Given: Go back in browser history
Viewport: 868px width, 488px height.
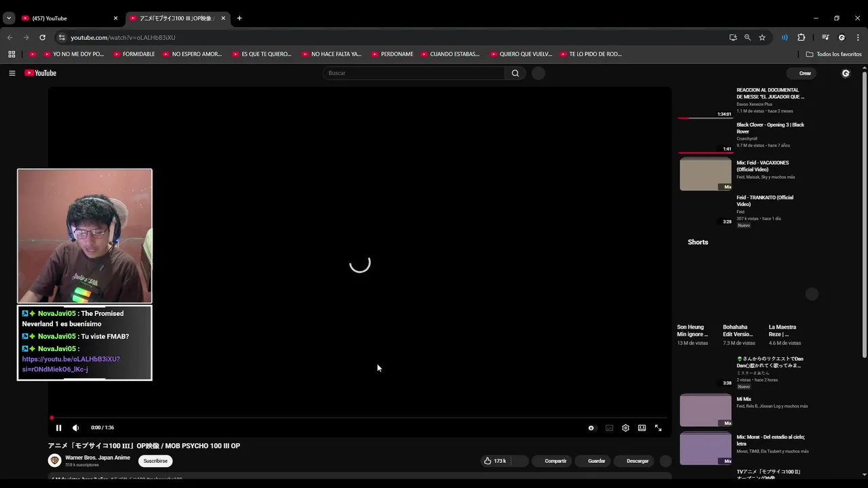Looking at the screenshot, I should click(9, 37).
